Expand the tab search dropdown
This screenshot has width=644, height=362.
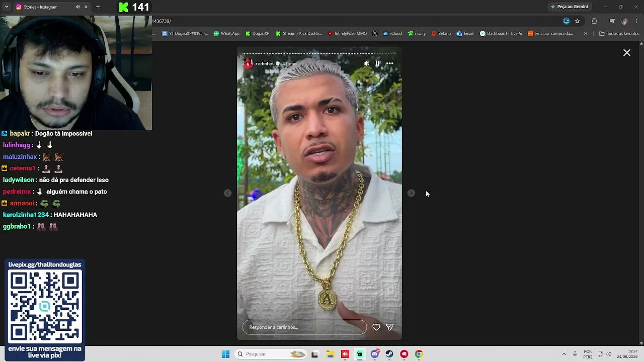7,7
